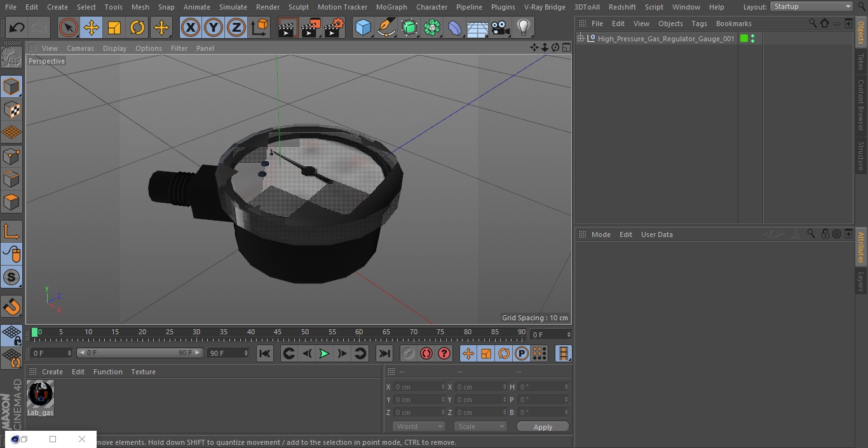
Task: Open the File menu
Action: pos(11,7)
